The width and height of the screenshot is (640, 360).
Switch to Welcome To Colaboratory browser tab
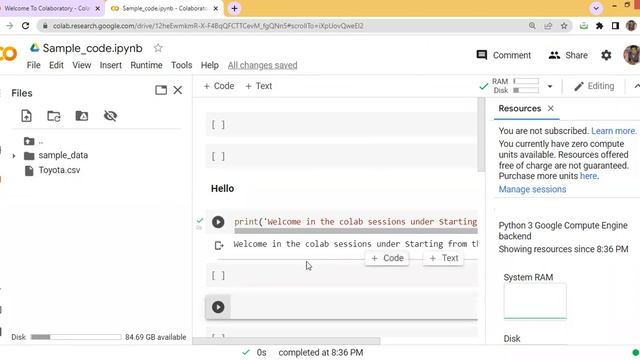coord(47,8)
